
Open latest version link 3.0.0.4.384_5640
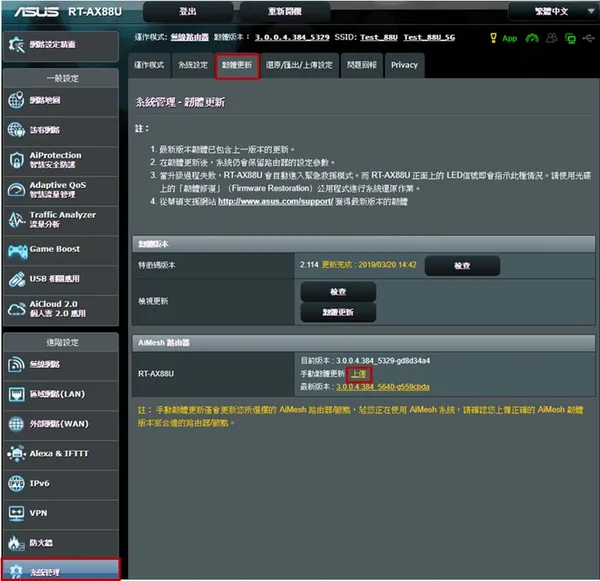tap(383, 387)
